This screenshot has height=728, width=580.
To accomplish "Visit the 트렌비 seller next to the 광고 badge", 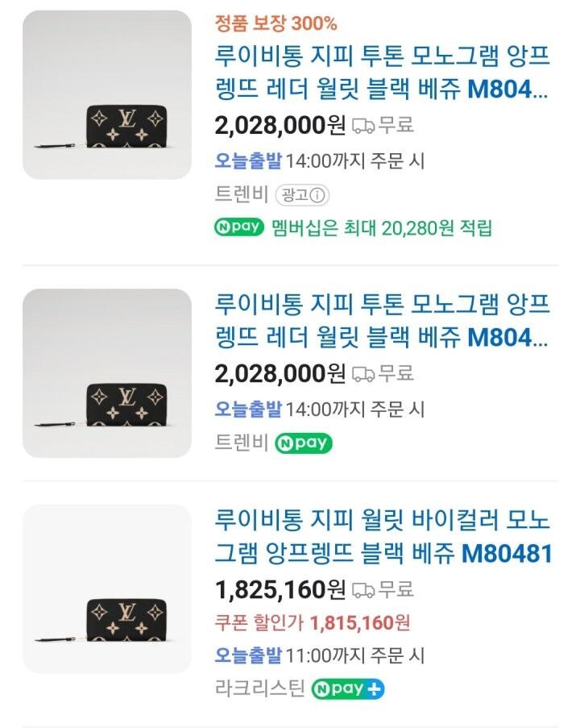I will 242,194.
